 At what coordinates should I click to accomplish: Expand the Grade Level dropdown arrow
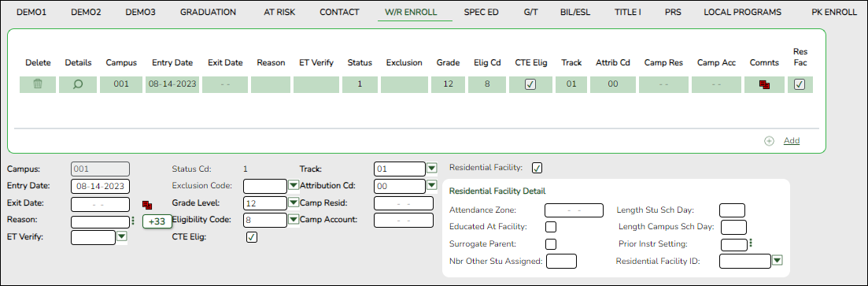[294, 202]
